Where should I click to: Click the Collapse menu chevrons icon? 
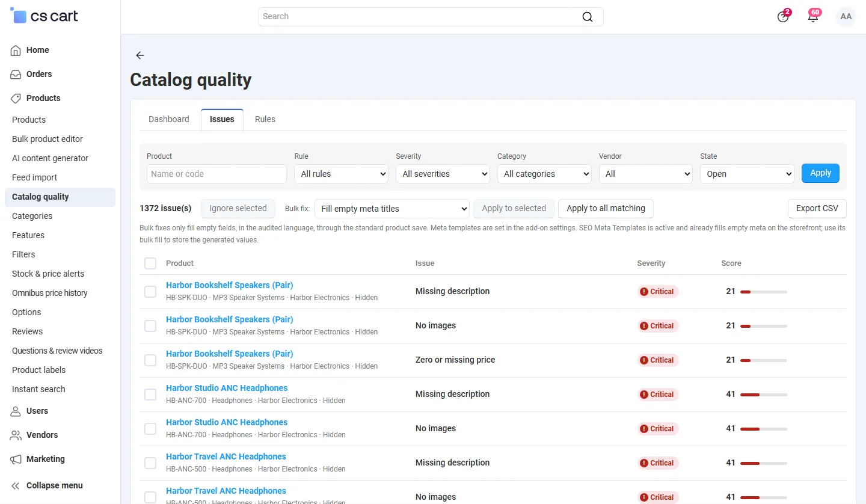pyautogui.click(x=16, y=486)
